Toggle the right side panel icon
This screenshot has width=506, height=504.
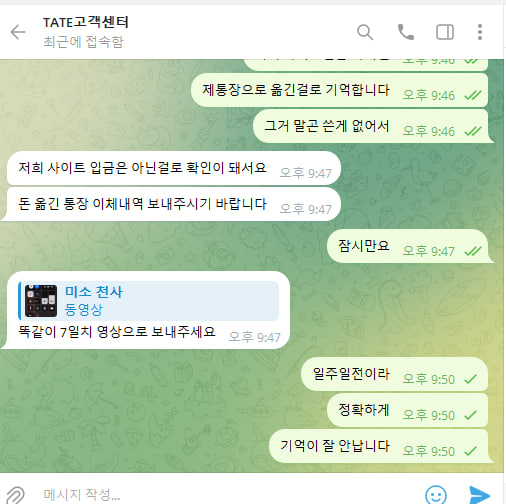(x=445, y=32)
